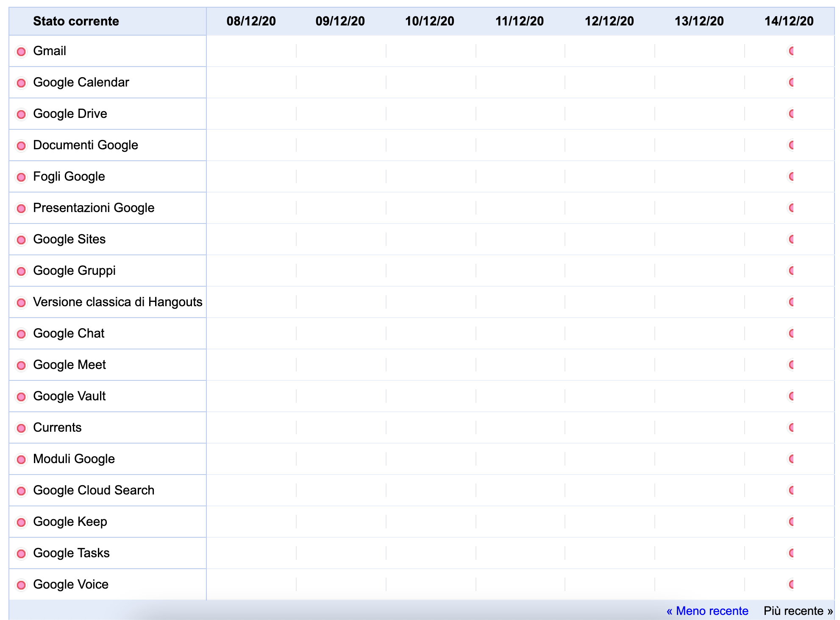Click Google Drive's current status indicator
Screen dimensions: 840x620
click(x=21, y=115)
